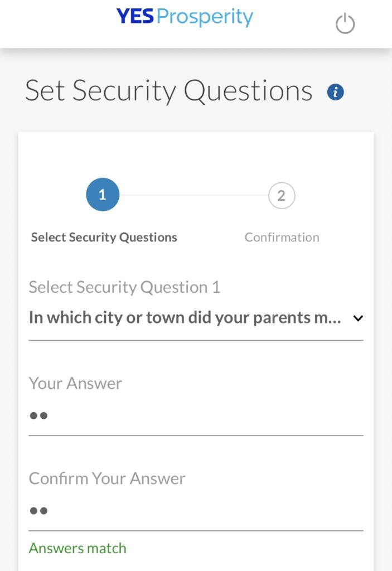This screenshot has height=571, width=392.
Task: Expand Security Question 1 chevron arrow
Action: (x=358, y=318)
